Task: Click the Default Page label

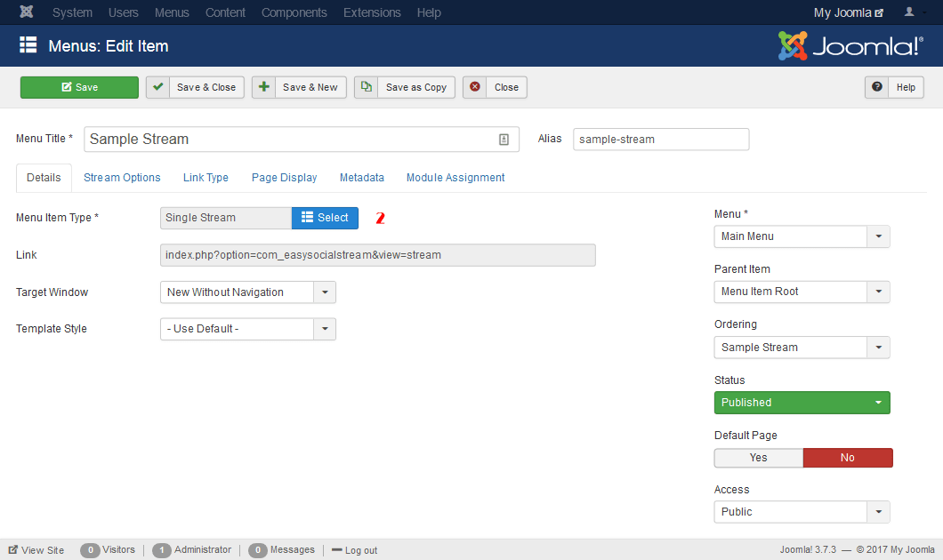Action: [x=746, y=436]
